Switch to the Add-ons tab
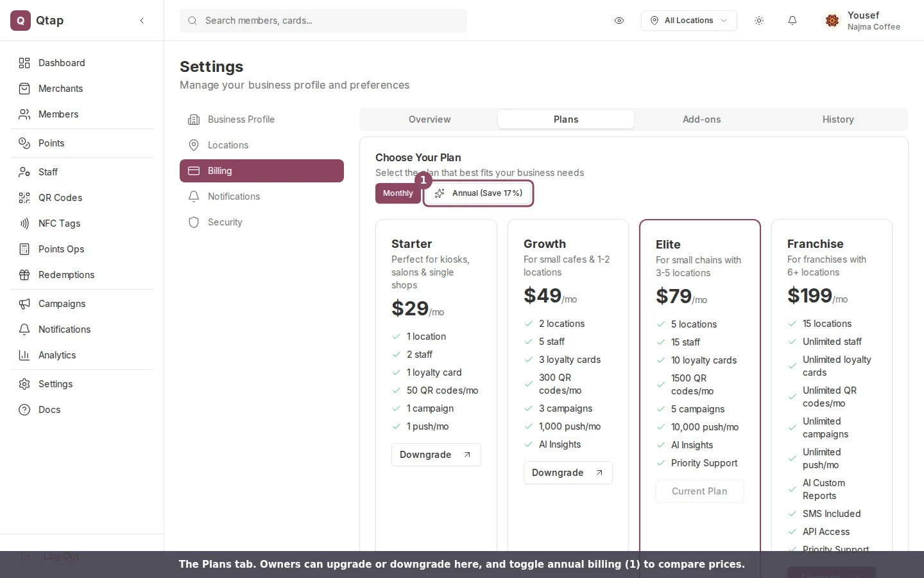The width and height of the screenshot is (924, 578). tap(702, 119)
